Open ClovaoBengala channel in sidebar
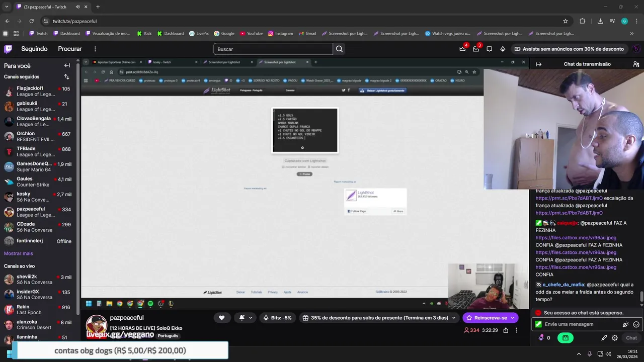 (38, 121)
